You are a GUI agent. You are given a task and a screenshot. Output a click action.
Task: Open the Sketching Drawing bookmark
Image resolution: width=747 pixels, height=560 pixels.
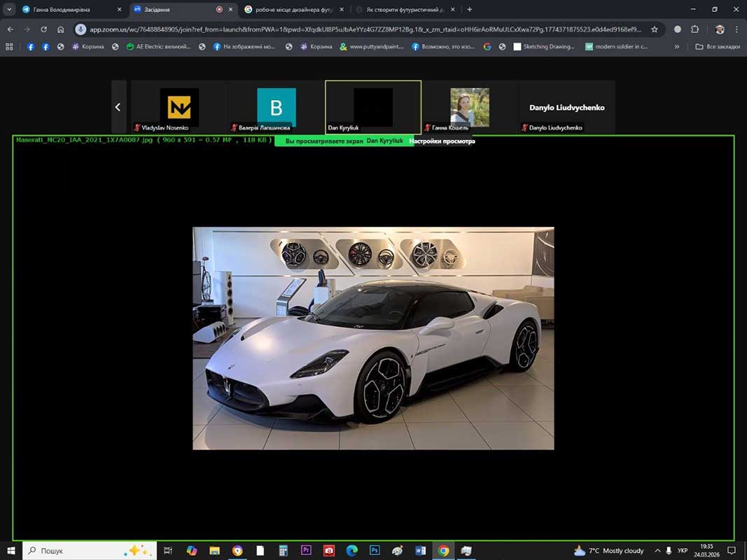point(544,47)
